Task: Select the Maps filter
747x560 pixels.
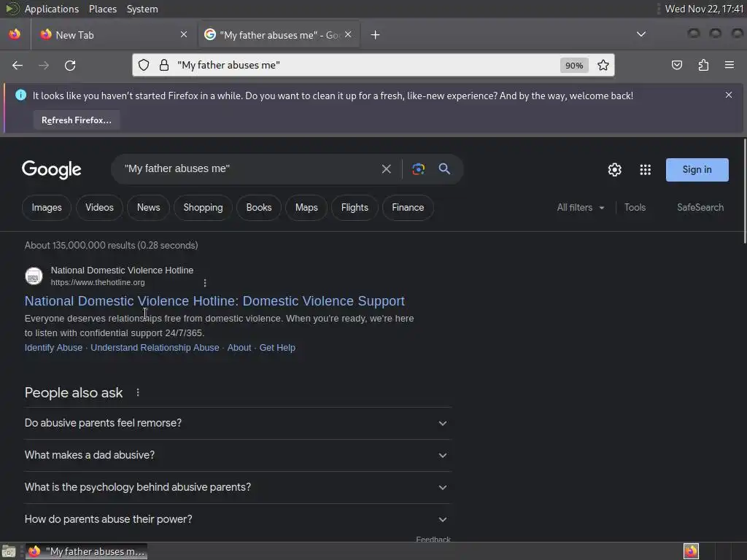Action: click(x=306, y=208)
